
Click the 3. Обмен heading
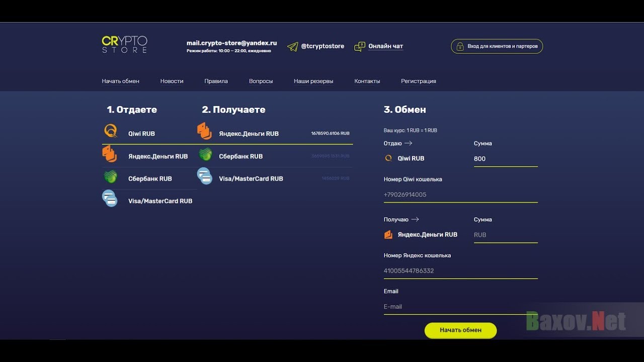(405, 110)
